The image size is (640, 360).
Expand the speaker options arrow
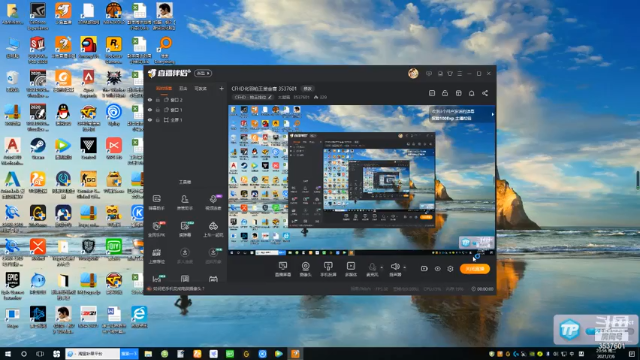click(x=404, y=267)
